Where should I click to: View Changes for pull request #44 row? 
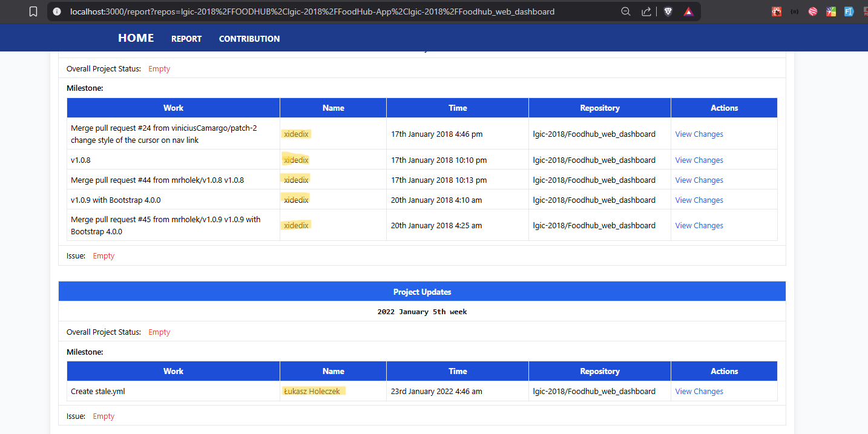coord(699,180)
